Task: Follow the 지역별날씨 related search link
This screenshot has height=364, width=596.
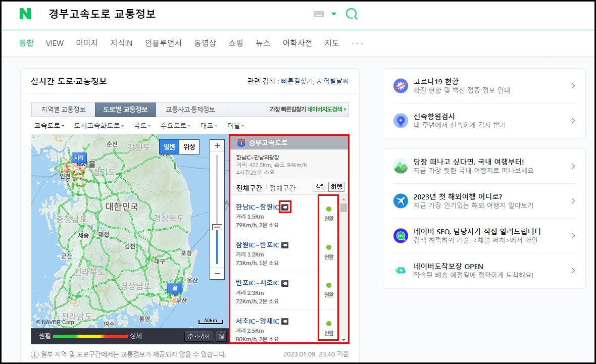Action: 332,81
